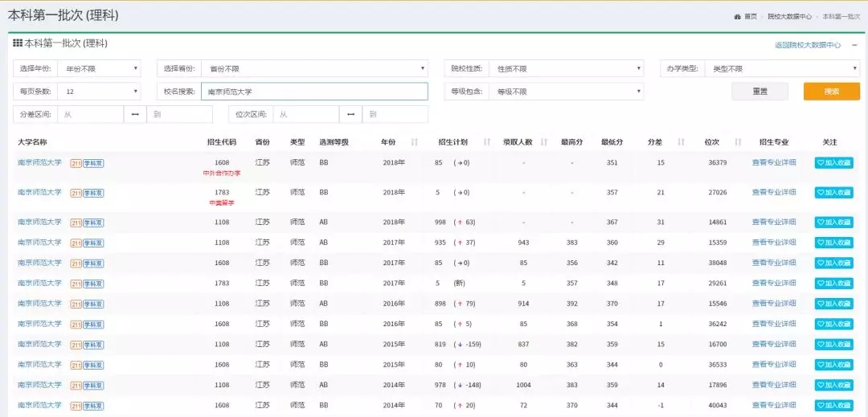Click the 位次 value 14861

pos(717,223)
